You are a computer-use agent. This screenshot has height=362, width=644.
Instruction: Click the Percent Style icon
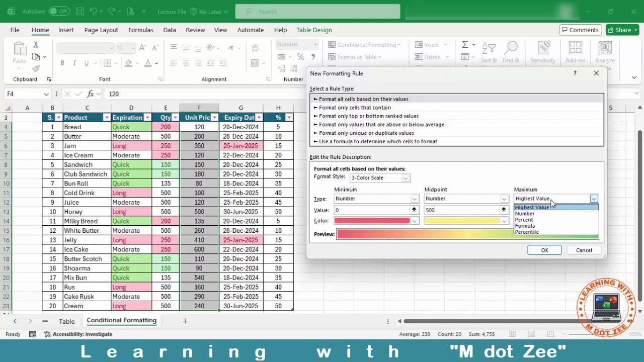tap(300, 57)
